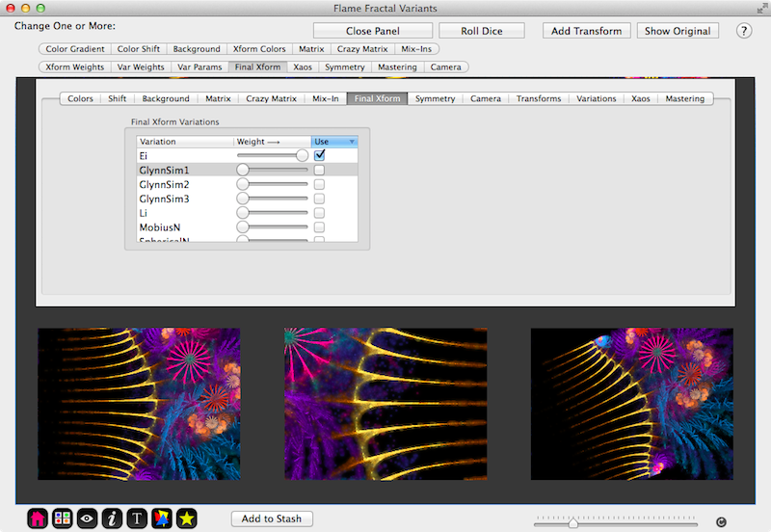Image resolution: width=771 pixels, height=532 pixels.
Task: Open the inner Camera tab
Action: tap(486, 98)
